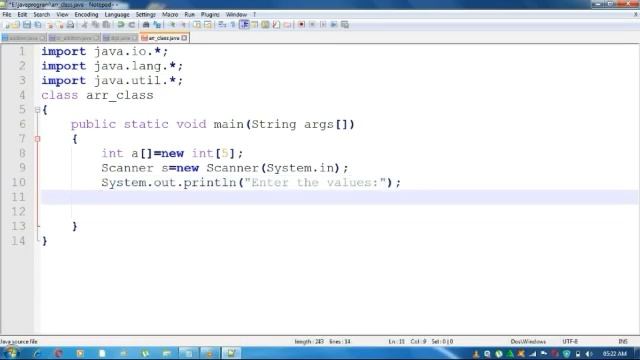640x360 pixels.
Task: Click the Cut scissors icon
Action: [84, 25]
